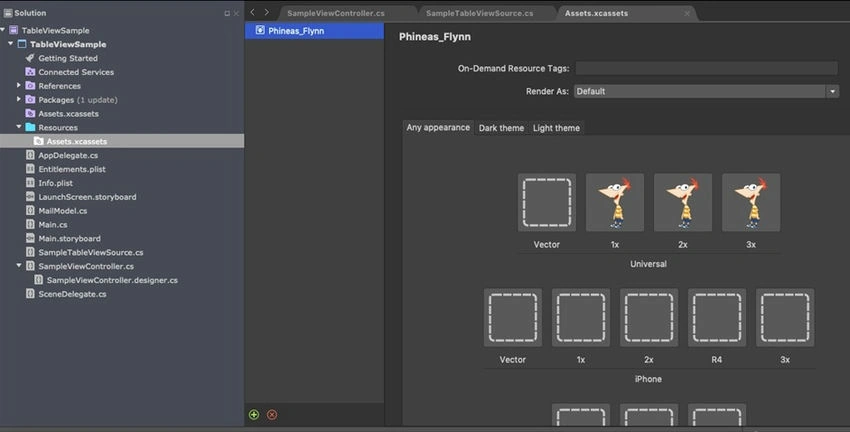
Task: Switch to the SampleTableViewSource.cs tab
Action: (x=480, y=13)
